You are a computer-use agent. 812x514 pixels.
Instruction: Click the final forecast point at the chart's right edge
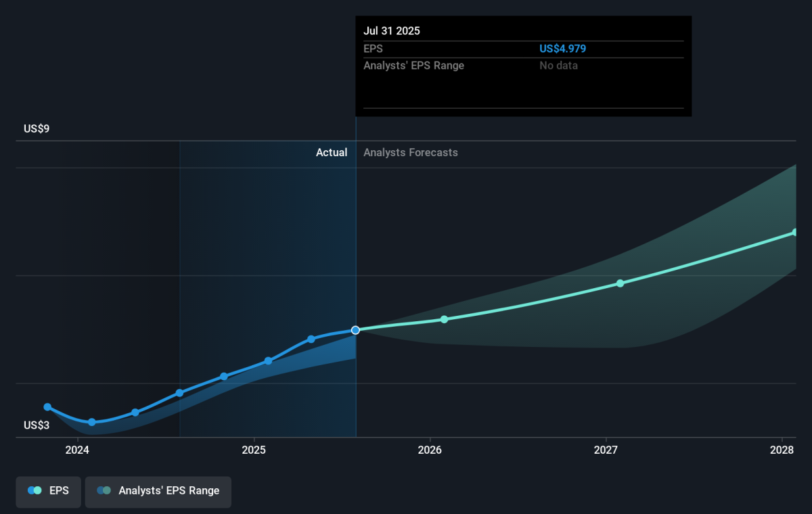click(x=794, y=233)
